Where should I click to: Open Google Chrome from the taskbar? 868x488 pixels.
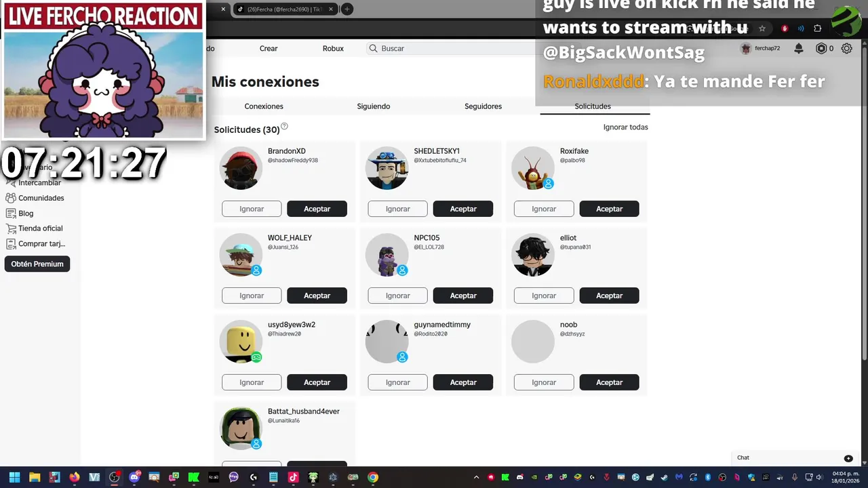[373, 477]
